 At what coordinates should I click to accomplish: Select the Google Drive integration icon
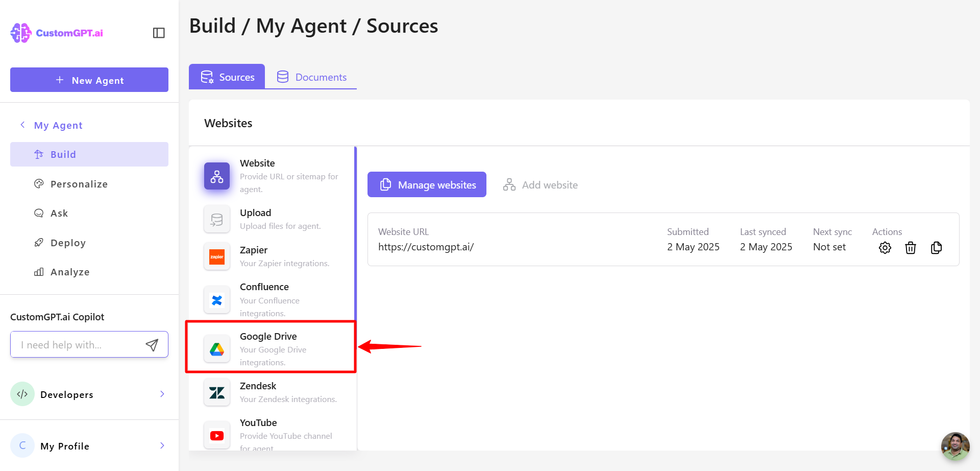[x=217, y=349]
